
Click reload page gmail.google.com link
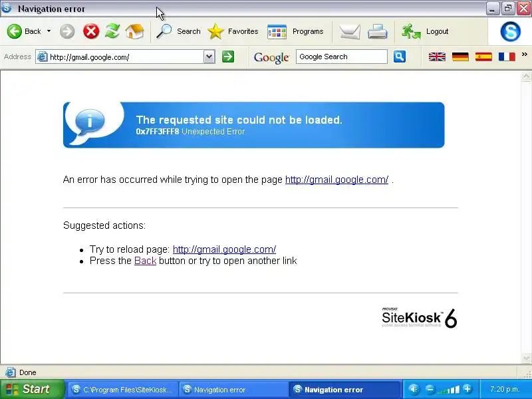[x=224, y=249]
